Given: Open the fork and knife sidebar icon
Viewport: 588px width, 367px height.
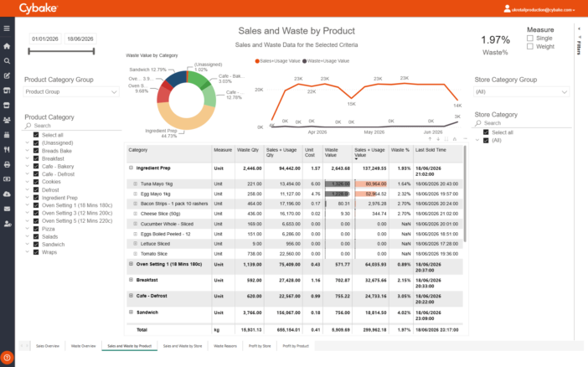Looking at the screenshot, I should pos(7,149).
